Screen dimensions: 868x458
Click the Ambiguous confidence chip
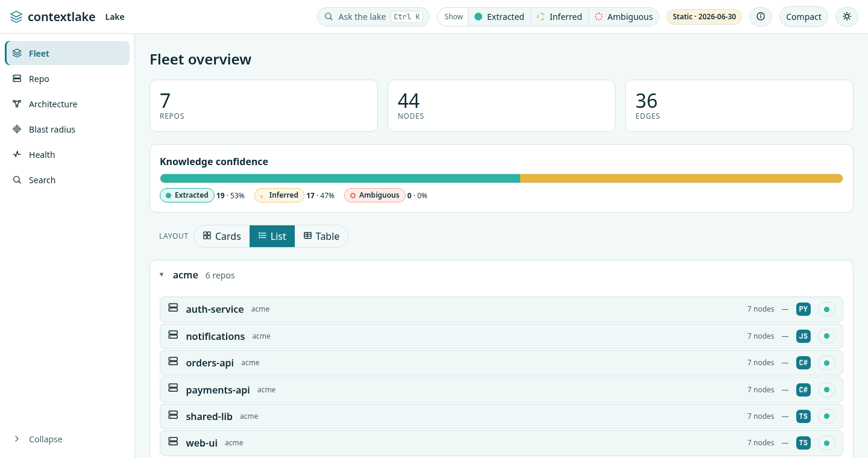coord(375,195)
